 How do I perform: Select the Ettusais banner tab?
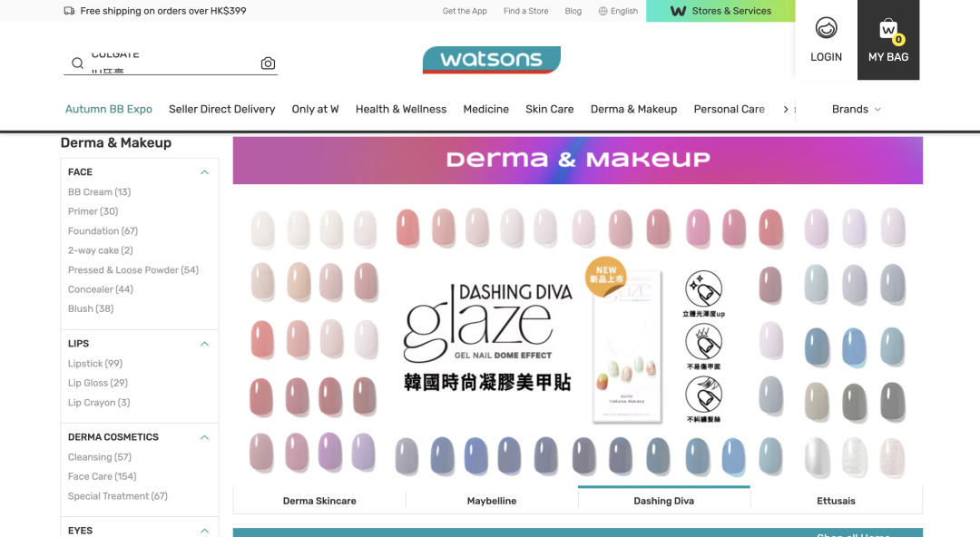click(x=837, y=501)
